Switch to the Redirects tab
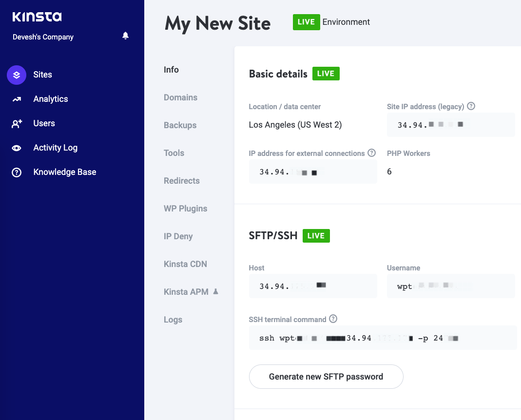Viewport: 521px width, 420px height. point(182,181)
